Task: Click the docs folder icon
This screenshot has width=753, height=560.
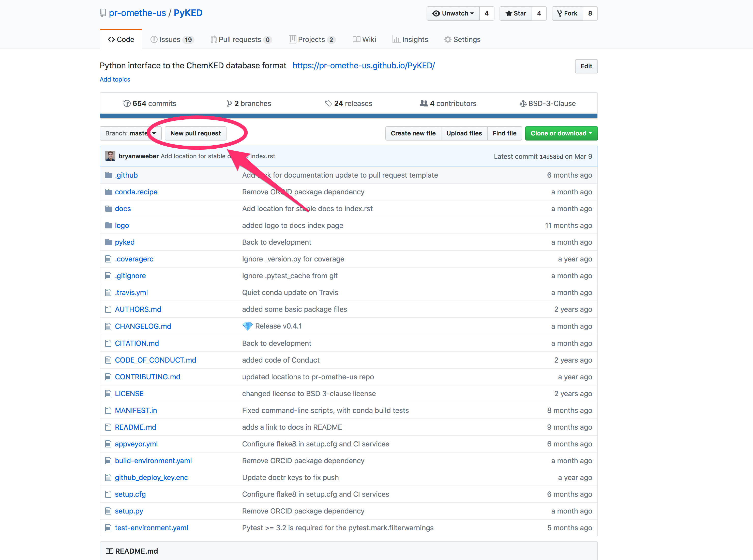Action: point(109,209)
